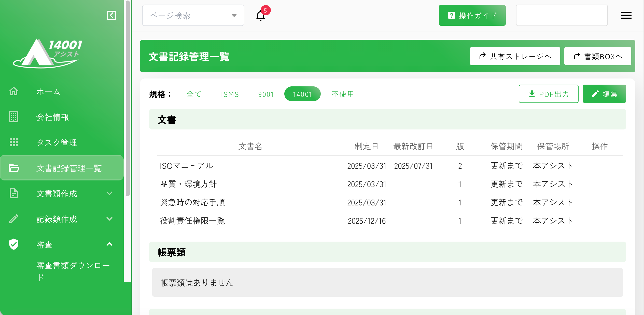
Task: Click the 文書類作成 document icon
Action: pos(14,193)
